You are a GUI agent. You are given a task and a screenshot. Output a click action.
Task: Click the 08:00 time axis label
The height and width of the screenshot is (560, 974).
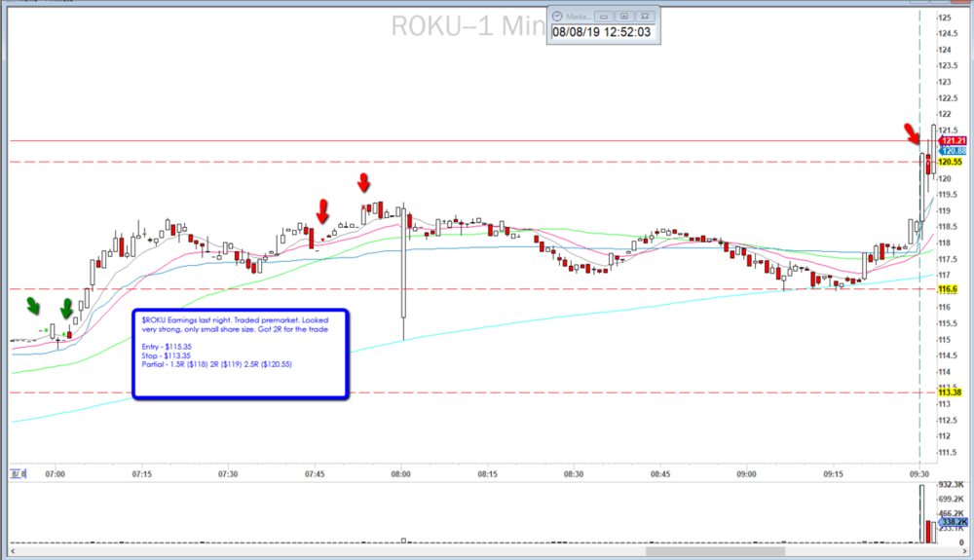tap(400, 473)
